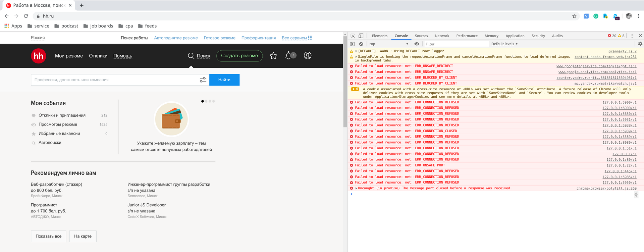Image resolution: width=644 pixels, height=252 pixels.
Task: Click the Показать все button
Action: point(49,236)
